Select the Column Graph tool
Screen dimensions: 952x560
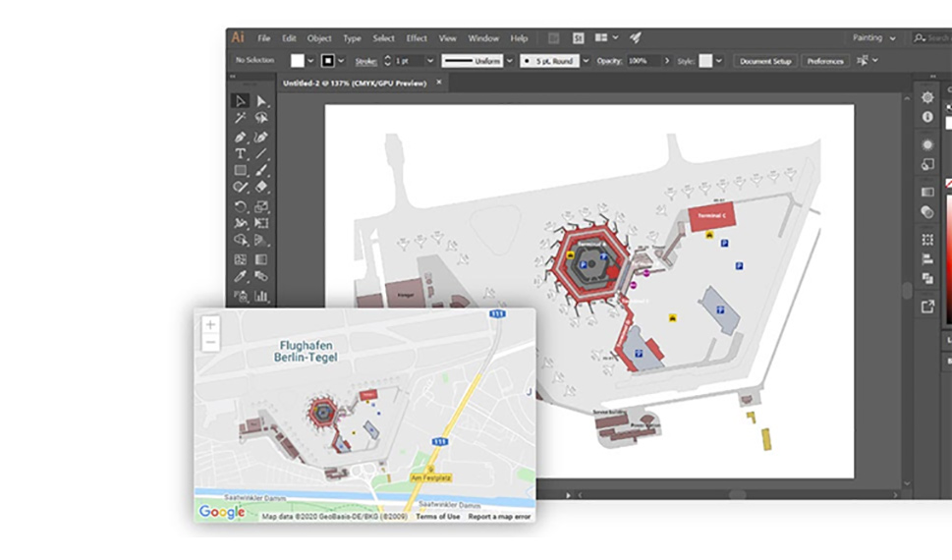pos(261,295)
